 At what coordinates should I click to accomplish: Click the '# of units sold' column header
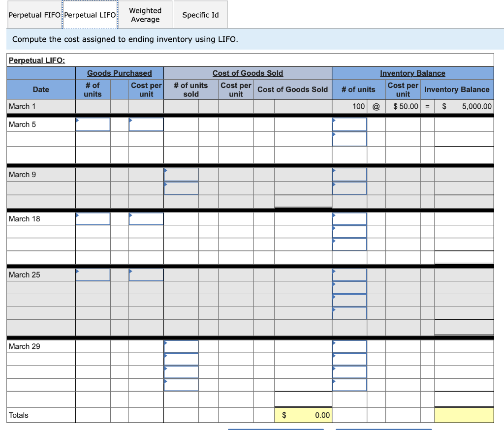click(191, 90)
